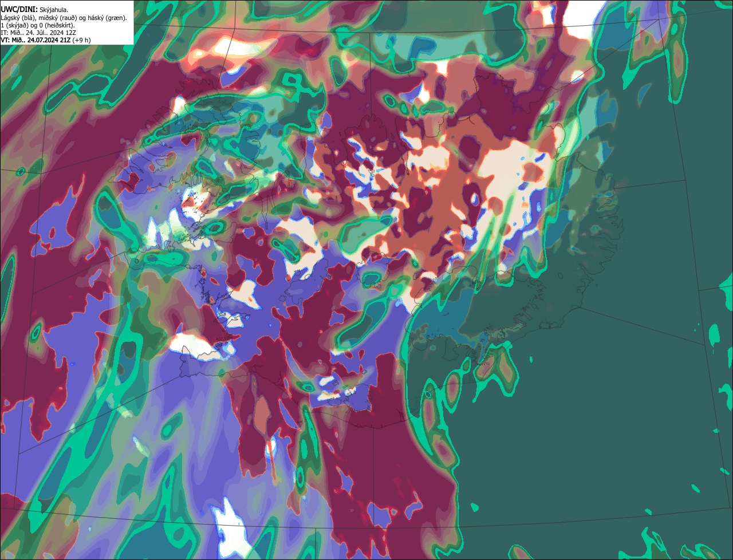Viewport: 733px width, 560px height.
Task: Click the 'VT: Mið.. 24.07.2024 21Z (+9 h)' line
Action: pyautogui.click(x=46, y=40)
